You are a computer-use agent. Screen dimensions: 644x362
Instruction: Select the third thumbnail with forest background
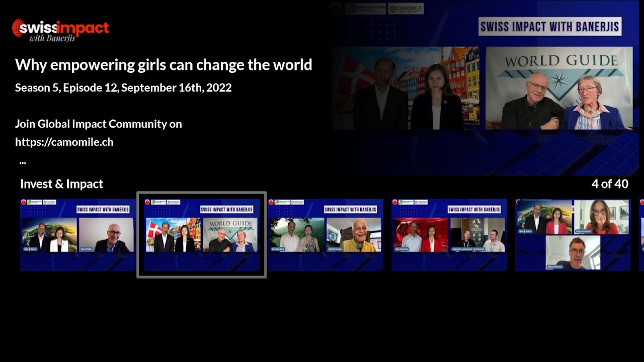click(325, 235)
